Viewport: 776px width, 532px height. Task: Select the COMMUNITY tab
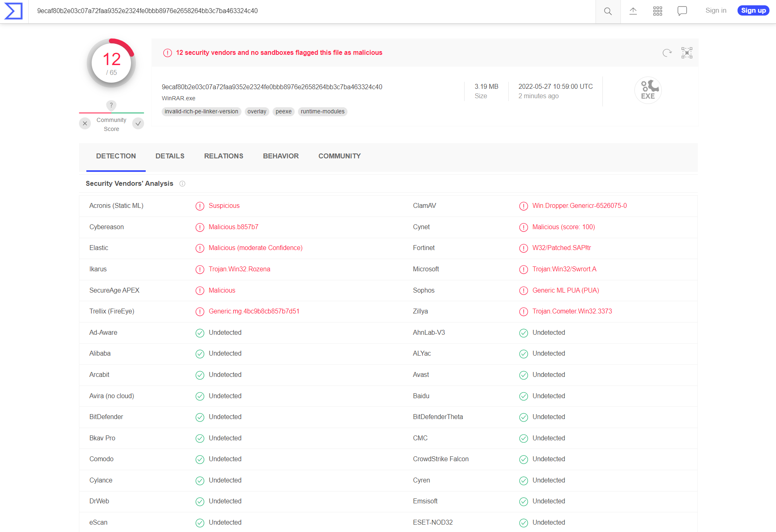coord(339,156)
